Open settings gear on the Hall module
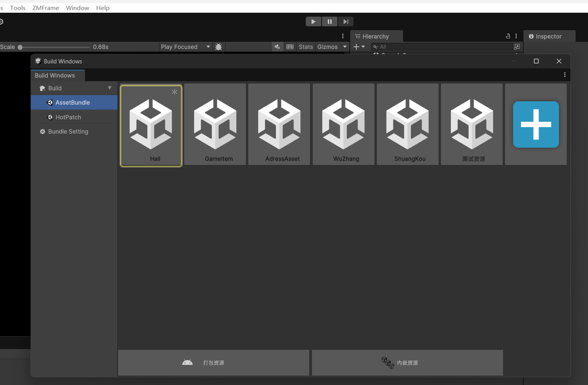 tap(175, 92)
